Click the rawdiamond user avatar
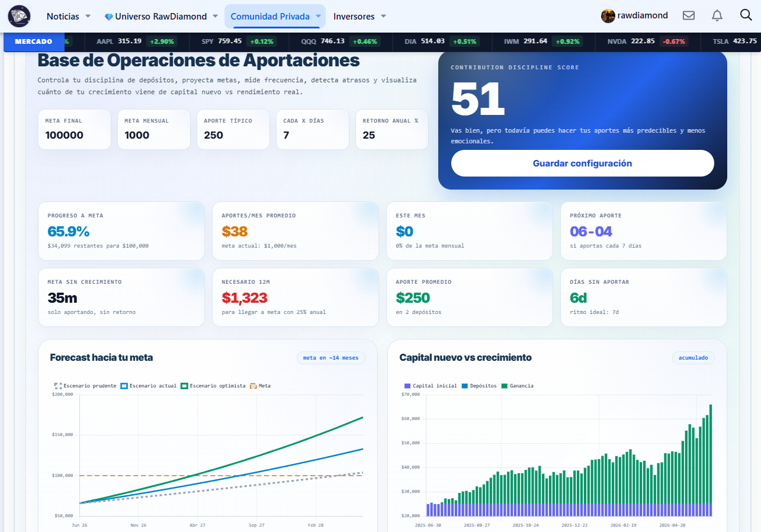The width and height of the screenshot is (761, 532). click(x=608, y=16)
